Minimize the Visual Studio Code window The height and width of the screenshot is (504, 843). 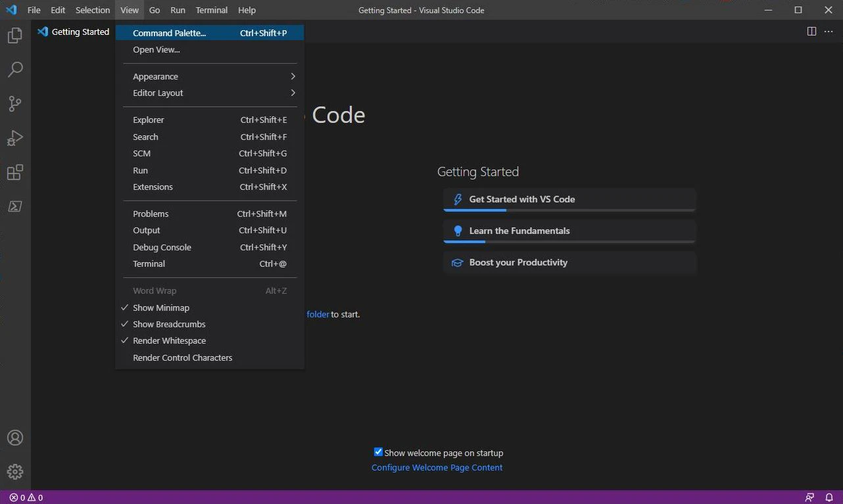coord(768,10)
